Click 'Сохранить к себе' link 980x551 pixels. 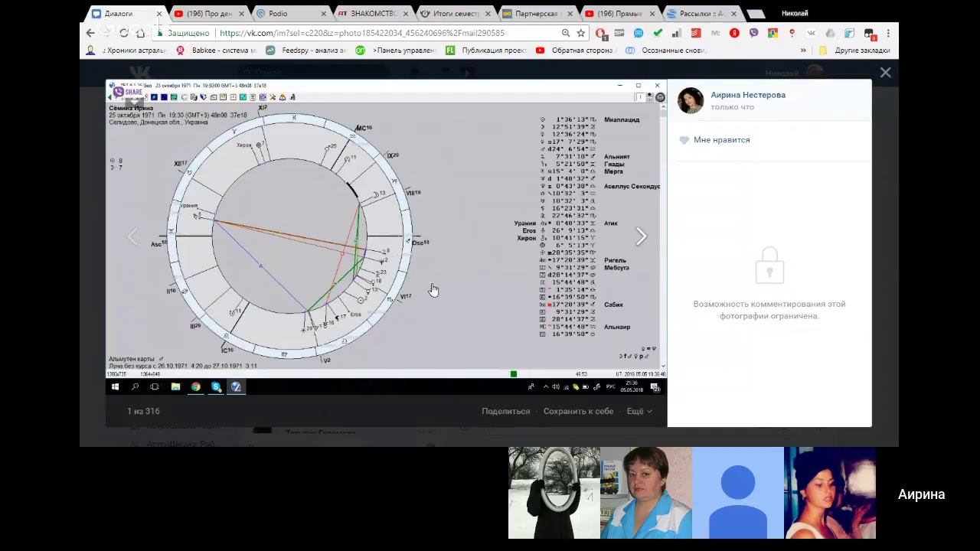(x=578, y=411)
